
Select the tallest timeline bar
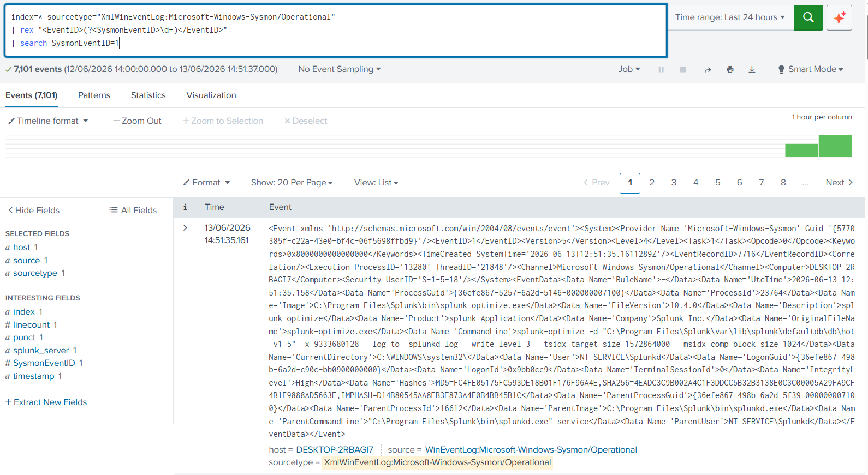(x=835, y=146)
